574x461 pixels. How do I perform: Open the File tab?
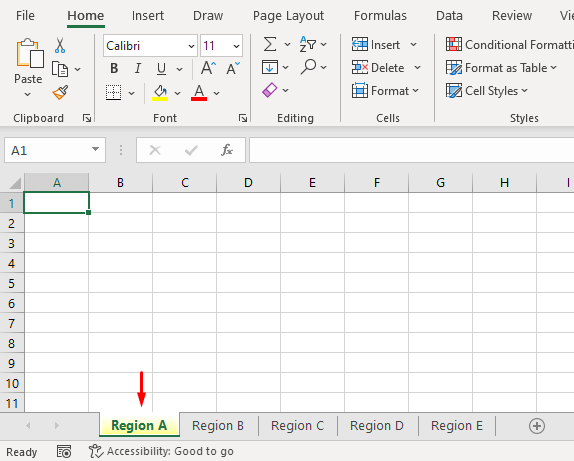(x=25, y=16)
